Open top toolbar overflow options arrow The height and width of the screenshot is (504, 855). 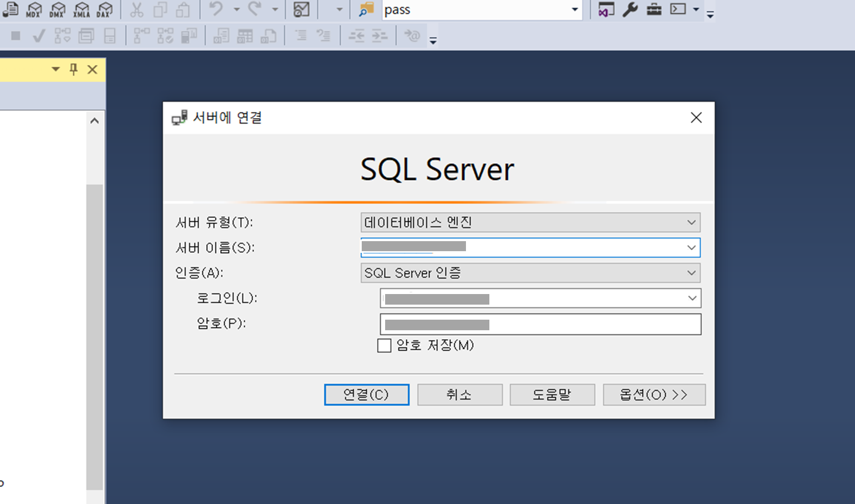point(710,14)
